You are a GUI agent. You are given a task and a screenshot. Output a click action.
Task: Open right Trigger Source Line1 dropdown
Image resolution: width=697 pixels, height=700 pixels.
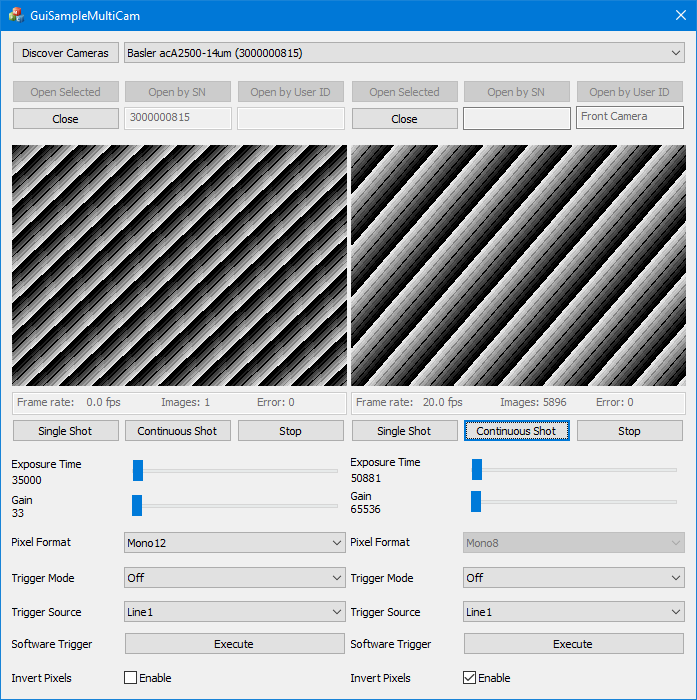click(574, 612)
